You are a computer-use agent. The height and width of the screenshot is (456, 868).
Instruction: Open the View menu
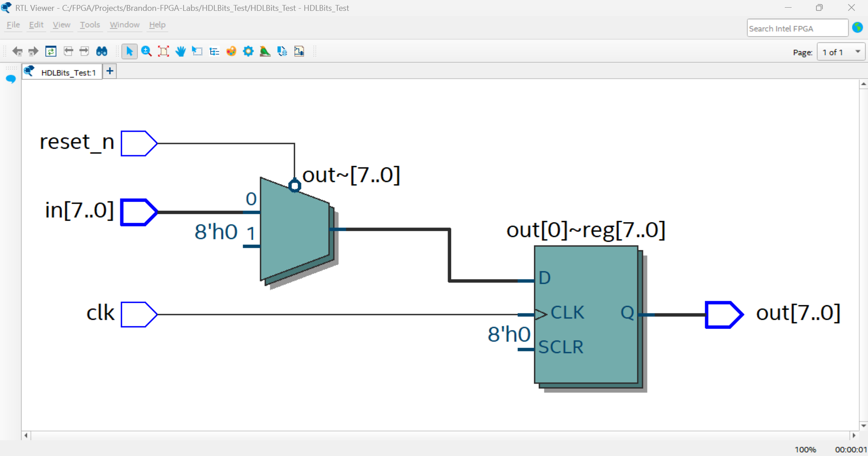(61, 25)
